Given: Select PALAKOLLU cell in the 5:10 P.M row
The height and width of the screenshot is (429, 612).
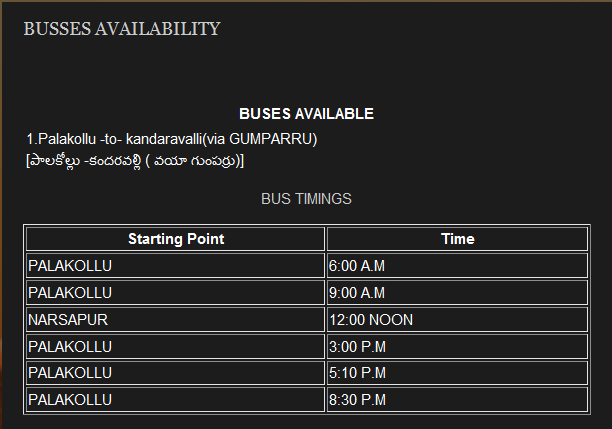Looking at the screenshot, I should [176, 373].
